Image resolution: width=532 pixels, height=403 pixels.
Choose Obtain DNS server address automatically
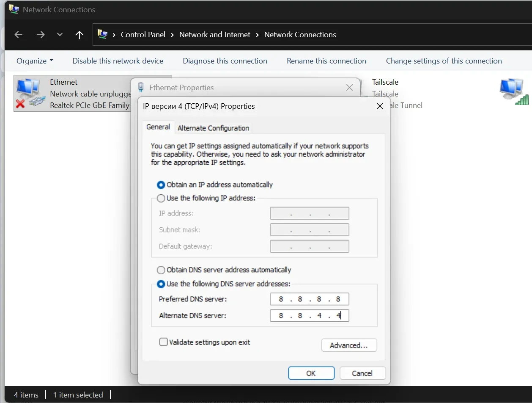point(161,270)
